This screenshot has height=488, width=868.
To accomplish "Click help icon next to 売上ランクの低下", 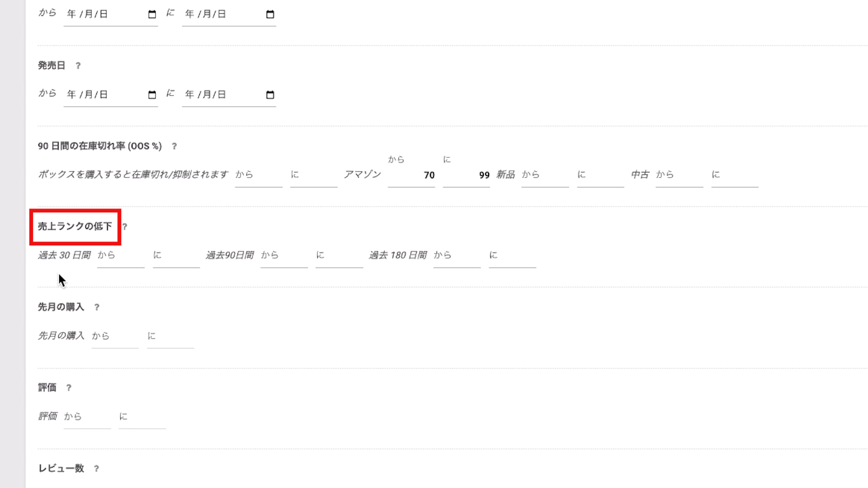I will pos(125,227).
